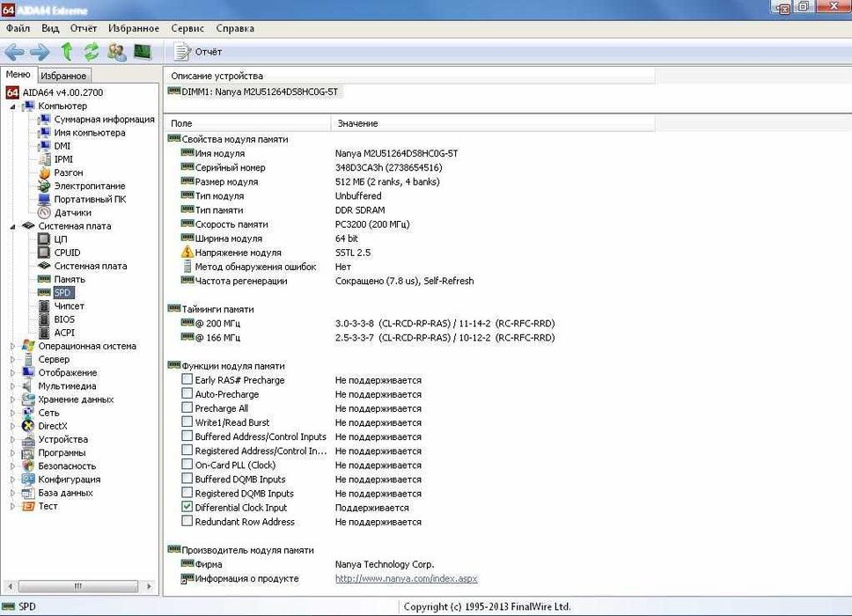Open the nanya.com/index.aspx product link

pos(406,578)
